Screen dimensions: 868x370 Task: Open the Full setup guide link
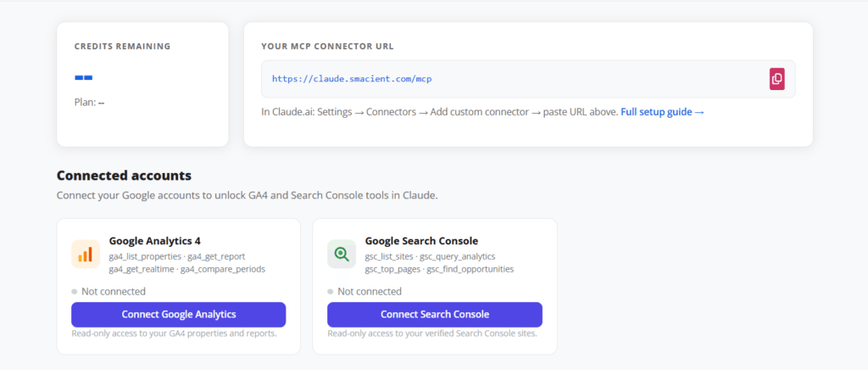click(662, 112)
